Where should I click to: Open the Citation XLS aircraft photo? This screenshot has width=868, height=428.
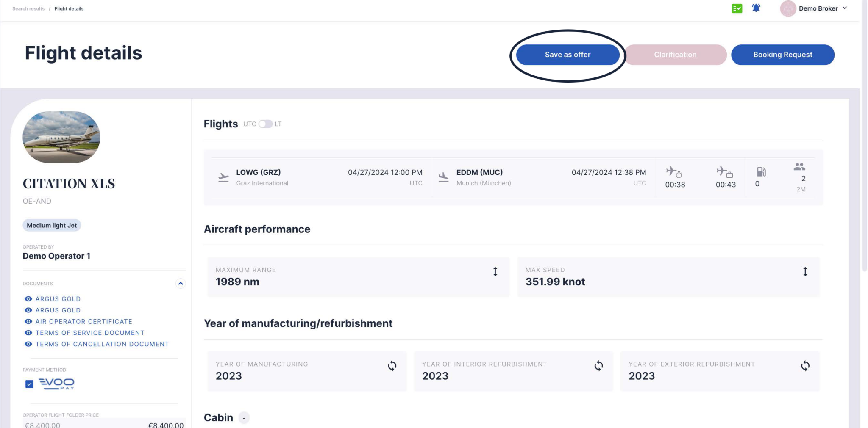pos(61,137)
